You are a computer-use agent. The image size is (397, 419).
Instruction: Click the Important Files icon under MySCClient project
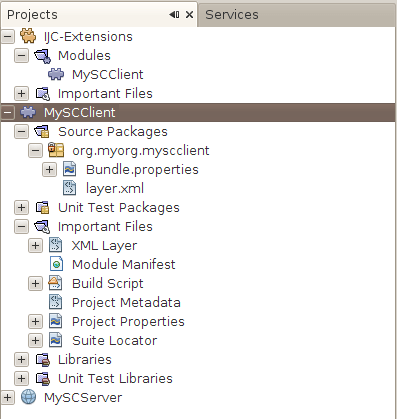[x=42, y=227]
